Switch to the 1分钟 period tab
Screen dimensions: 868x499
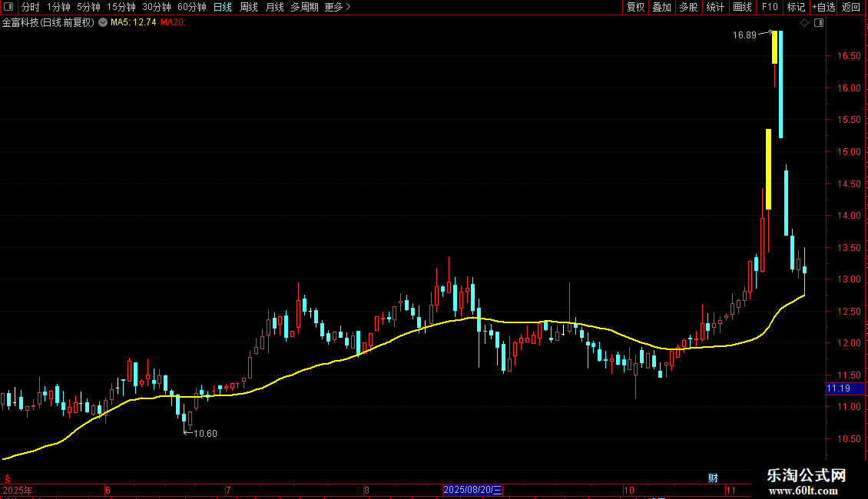[58, 7]
